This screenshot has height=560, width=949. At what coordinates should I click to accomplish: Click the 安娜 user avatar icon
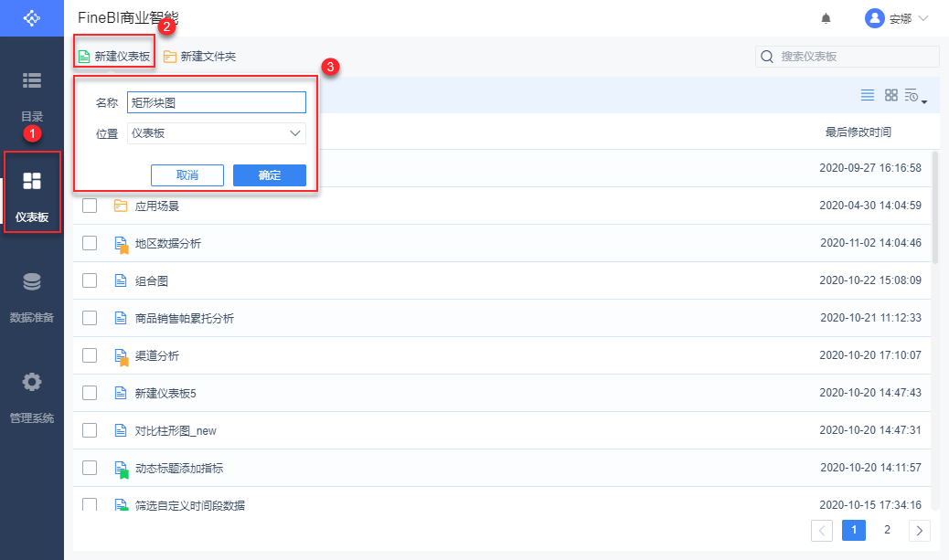pos(875,18)
